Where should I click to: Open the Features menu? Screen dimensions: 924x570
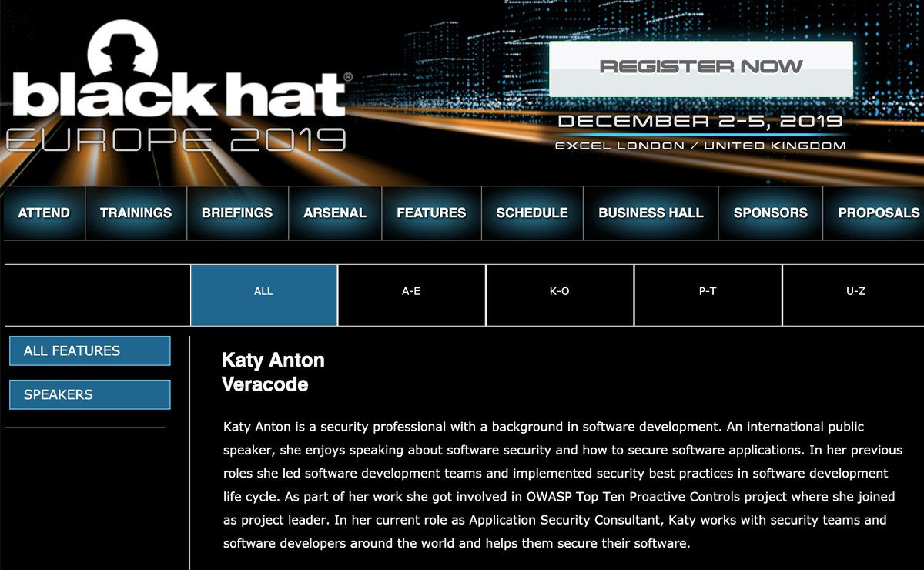click(x=431, y=213)
